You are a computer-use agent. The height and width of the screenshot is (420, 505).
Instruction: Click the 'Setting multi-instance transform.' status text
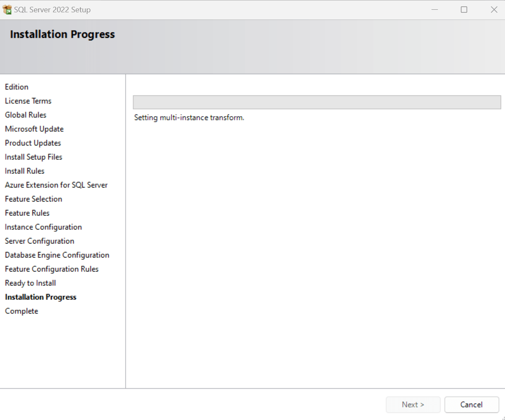tap(189, 118)
